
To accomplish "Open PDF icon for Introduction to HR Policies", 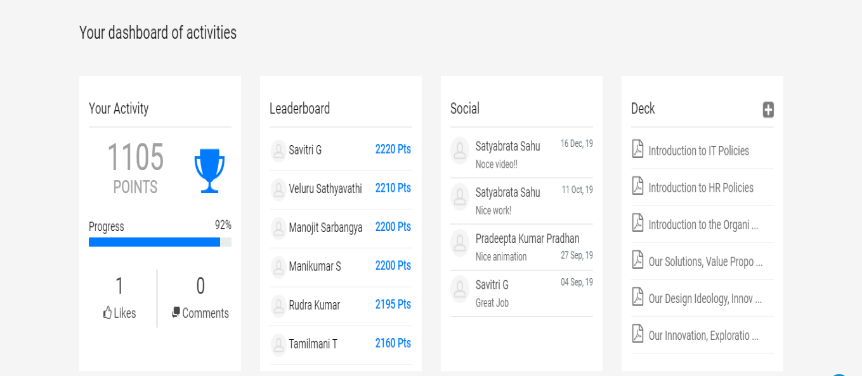I will tap(637, 186).
